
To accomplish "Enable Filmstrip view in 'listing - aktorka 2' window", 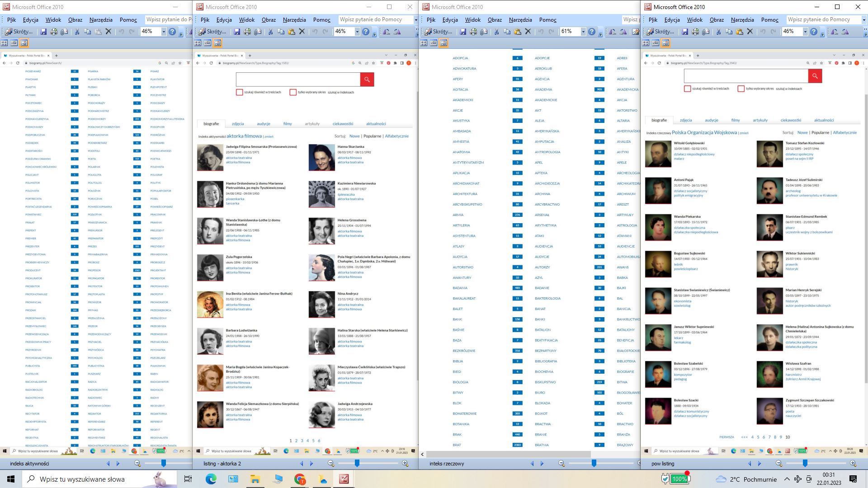I will pos(208,43).
